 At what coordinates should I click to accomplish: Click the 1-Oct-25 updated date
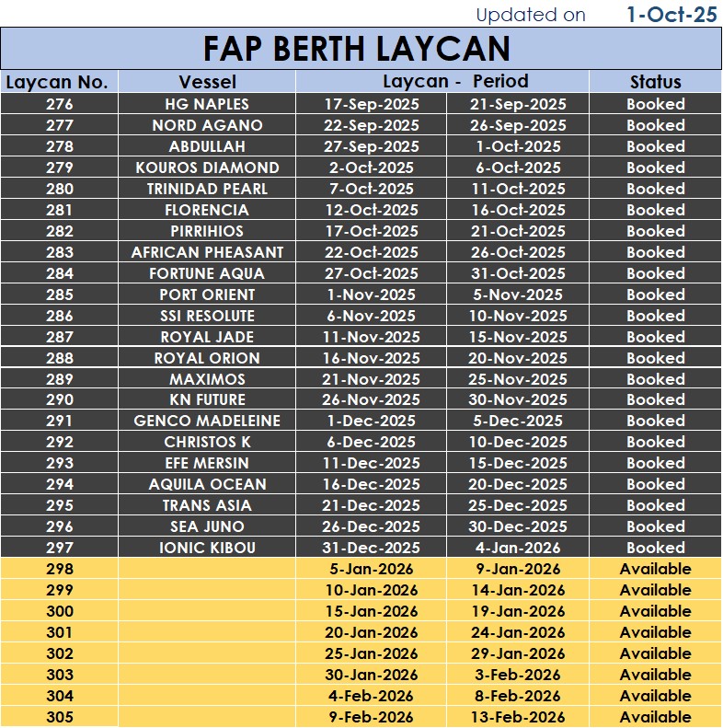(x=671, y=15)
